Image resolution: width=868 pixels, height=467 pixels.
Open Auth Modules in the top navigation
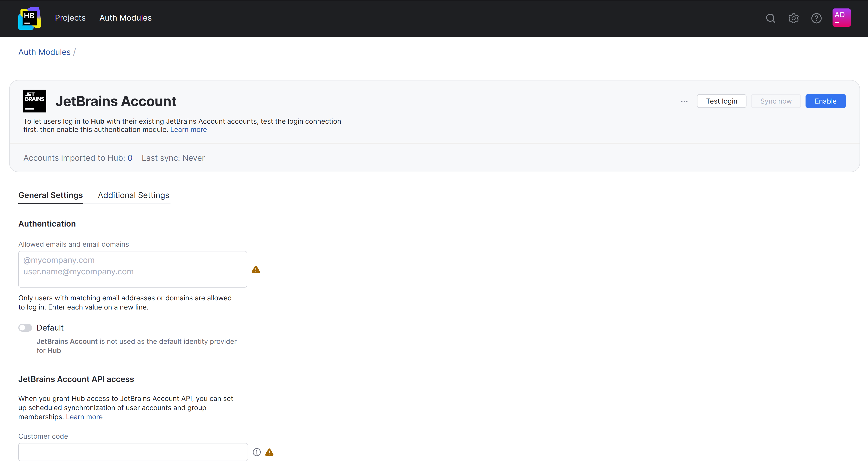pyautogui.click(x=125, y=18)
